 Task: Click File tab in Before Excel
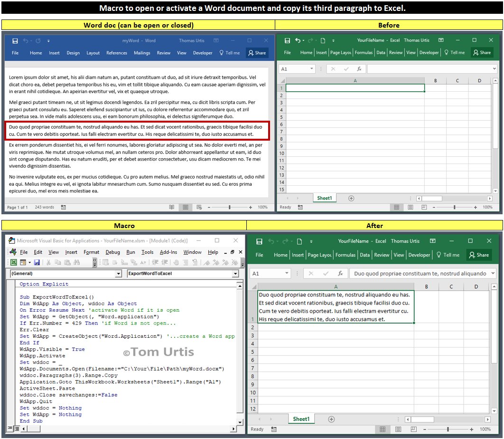click(288, 53)
